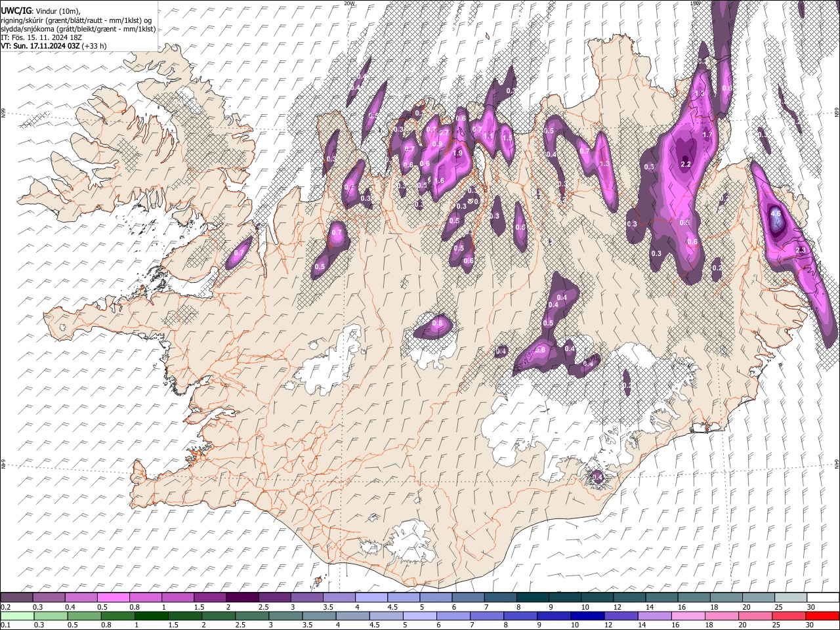Click the 1.6 snowfall value in north Iceland

(440, 181)
